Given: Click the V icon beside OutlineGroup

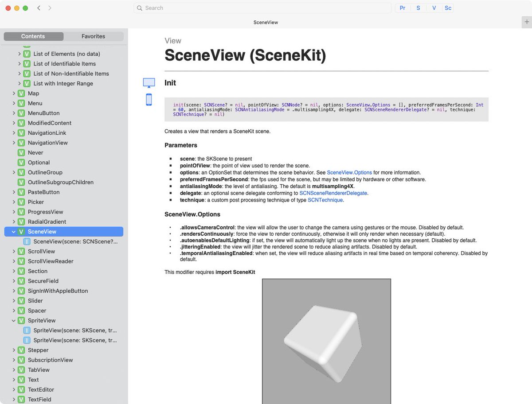Looking at the screenshot, I should tap(21, 172).
